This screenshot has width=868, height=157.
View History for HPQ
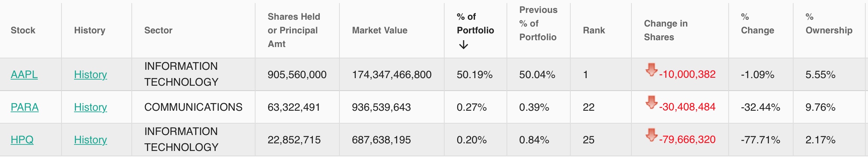[x=90, y=140]
